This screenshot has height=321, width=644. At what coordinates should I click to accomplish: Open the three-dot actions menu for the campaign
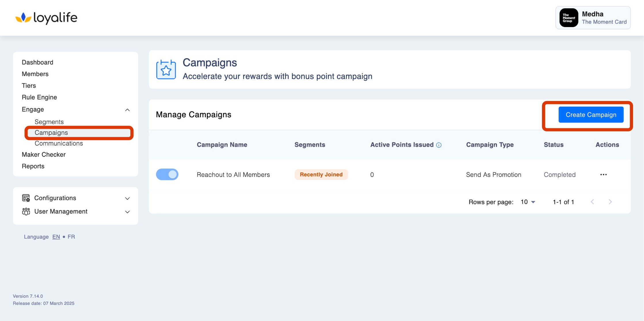(x=603, y=175)
